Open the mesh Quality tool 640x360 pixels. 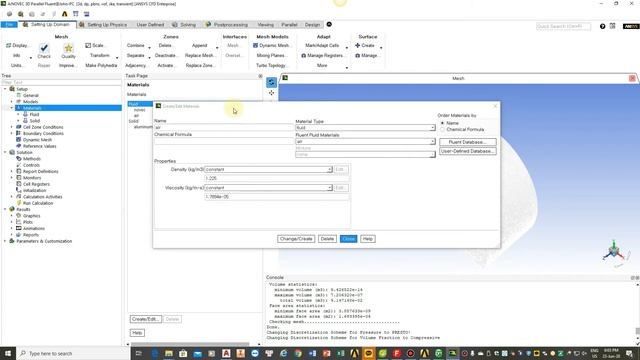coord(68,51)
